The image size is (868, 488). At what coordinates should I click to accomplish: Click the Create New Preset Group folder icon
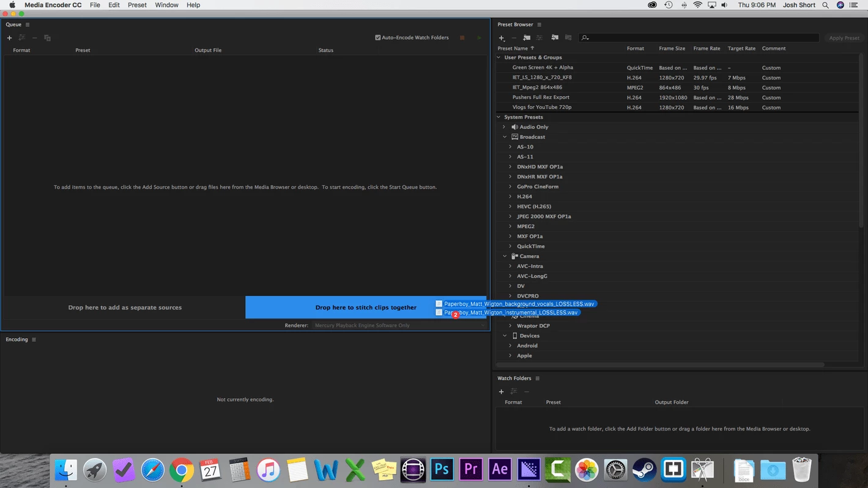pyautogui.click(x=527, y=38)
